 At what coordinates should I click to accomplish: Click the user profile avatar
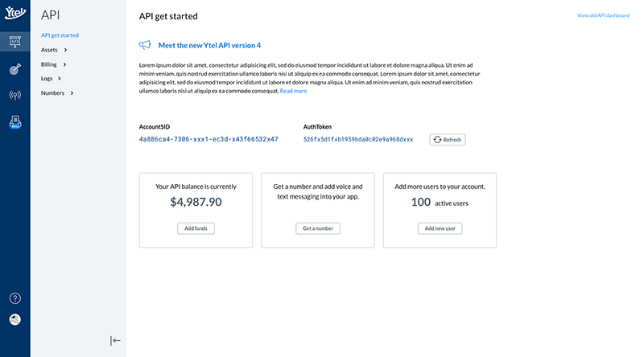14,319
